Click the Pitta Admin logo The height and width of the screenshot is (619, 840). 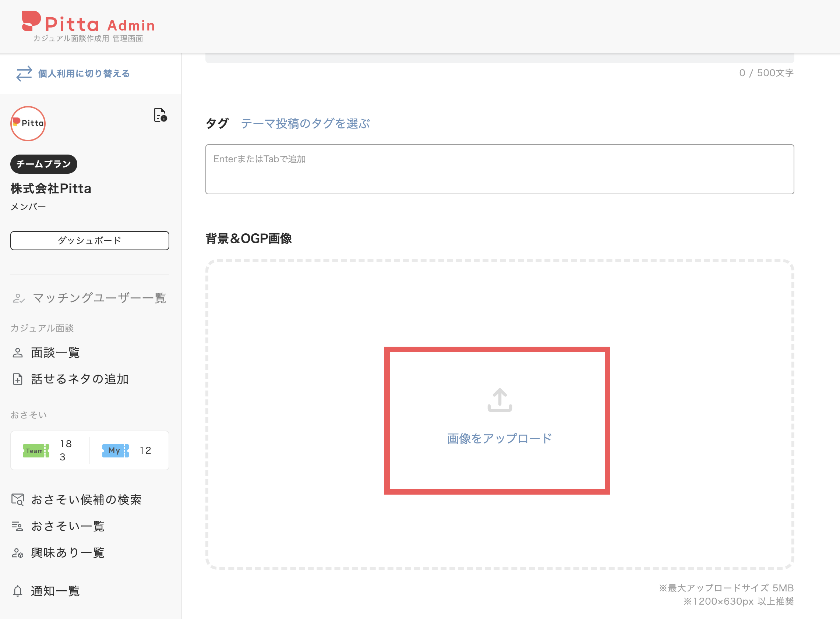[88, 26]
